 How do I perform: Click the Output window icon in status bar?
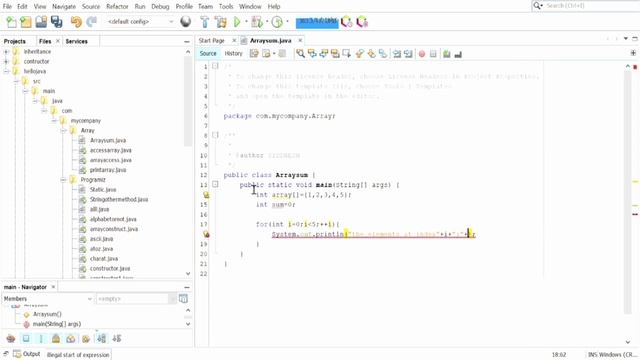[x=17, y=353]
